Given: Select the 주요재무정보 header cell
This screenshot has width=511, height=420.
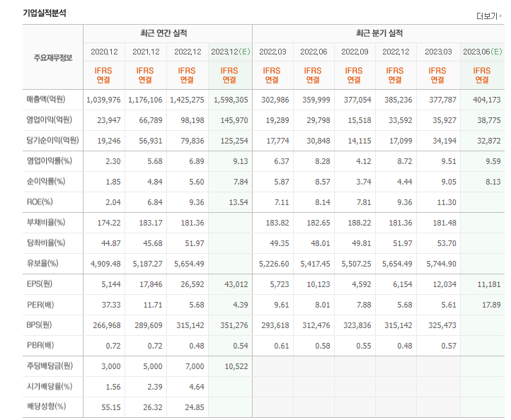Looking at the screenshot, I should (53, 58).
